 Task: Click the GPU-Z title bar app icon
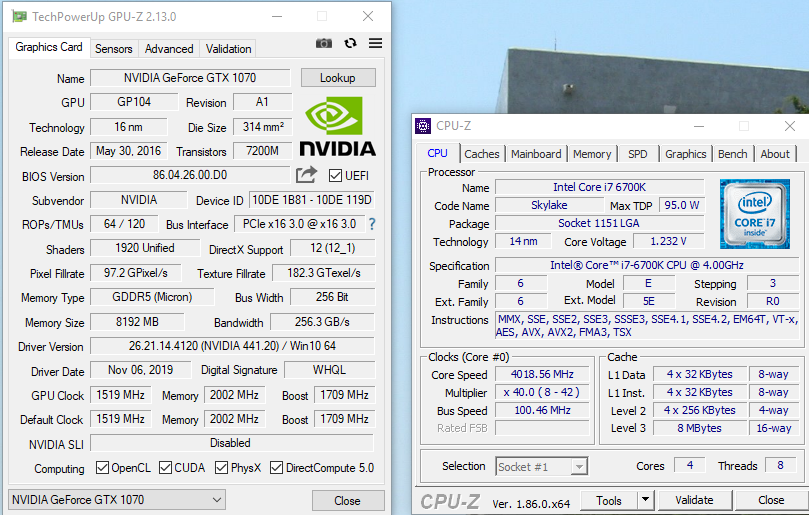pos(19,17)
